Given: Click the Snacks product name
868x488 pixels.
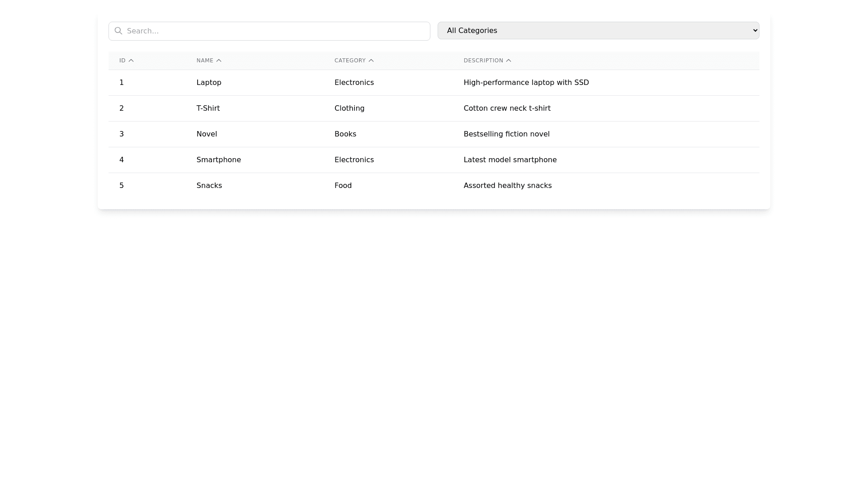Looking at the screenshot, I should point(209,186).
